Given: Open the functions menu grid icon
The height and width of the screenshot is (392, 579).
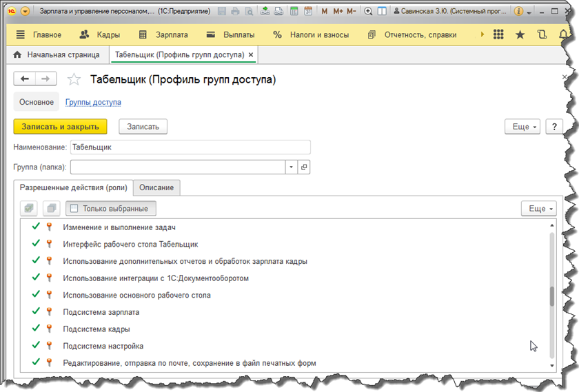Looking at the screenshot, I should [x=498, y=35].
